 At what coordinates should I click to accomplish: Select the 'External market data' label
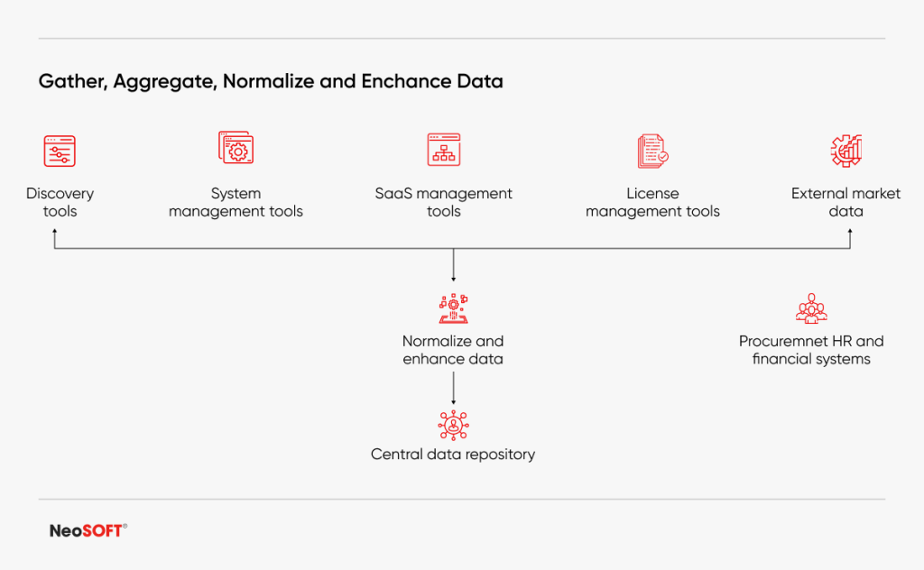[846, 202]
